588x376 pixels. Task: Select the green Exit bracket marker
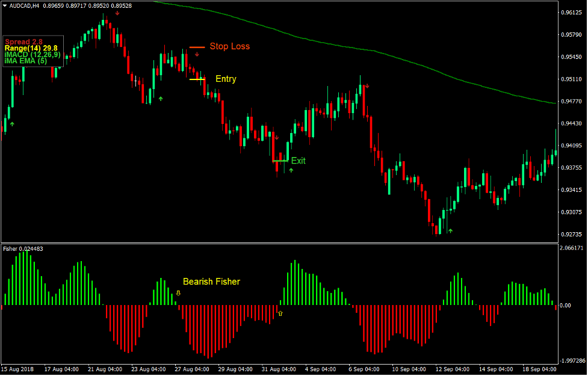pyautogui.click(x=280, y=161)
